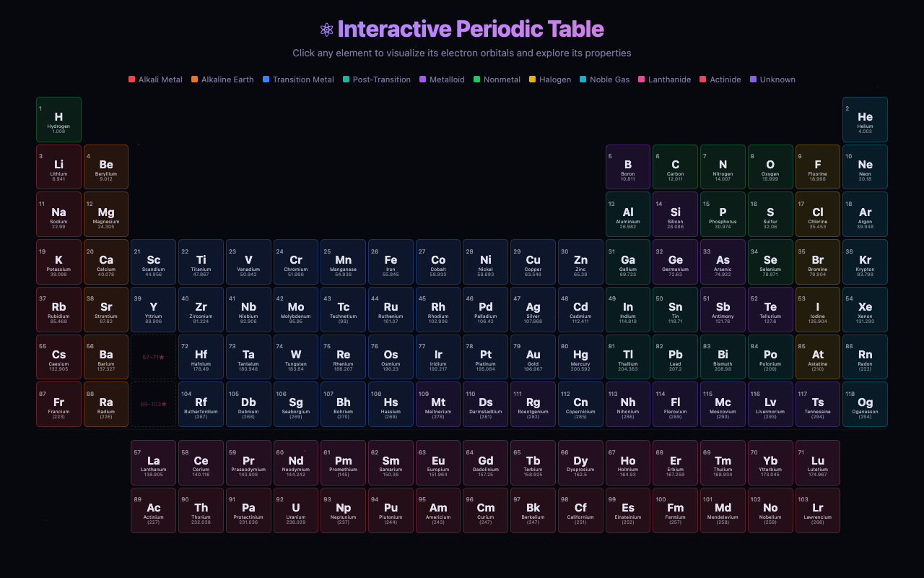Select the Titanium element tile
The image size is (924, 578).
[x=201, y=262]
